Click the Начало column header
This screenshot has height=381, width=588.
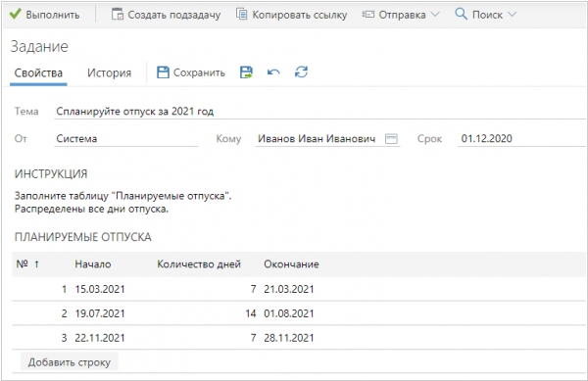pos(93,264)
